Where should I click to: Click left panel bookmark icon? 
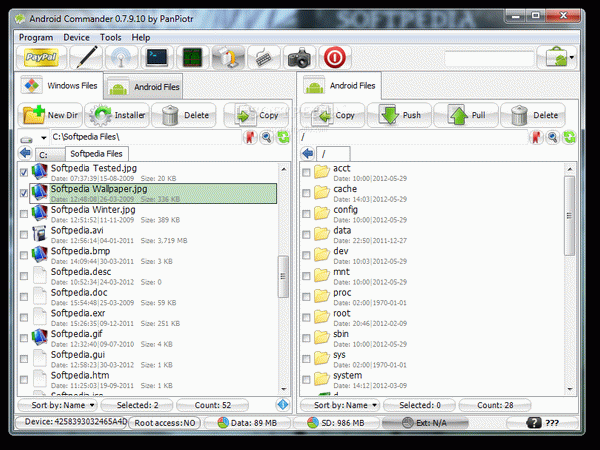click(250, 137)
